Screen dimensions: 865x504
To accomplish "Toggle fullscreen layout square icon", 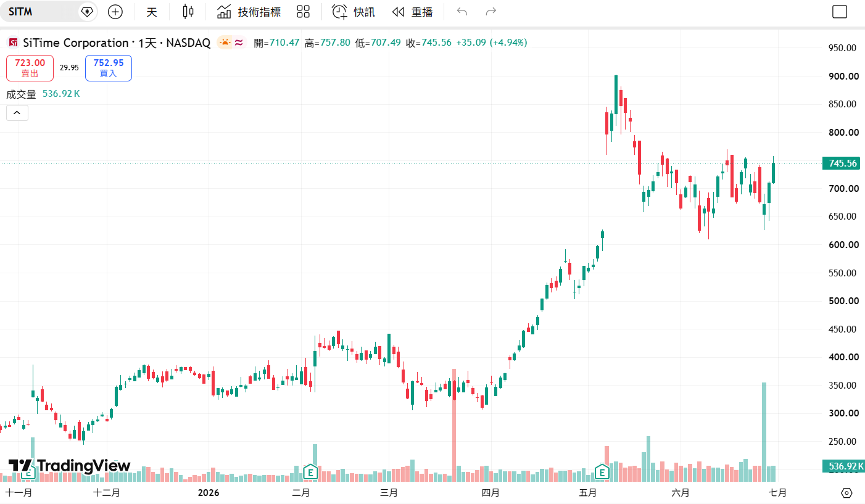I will coord(840,12).
